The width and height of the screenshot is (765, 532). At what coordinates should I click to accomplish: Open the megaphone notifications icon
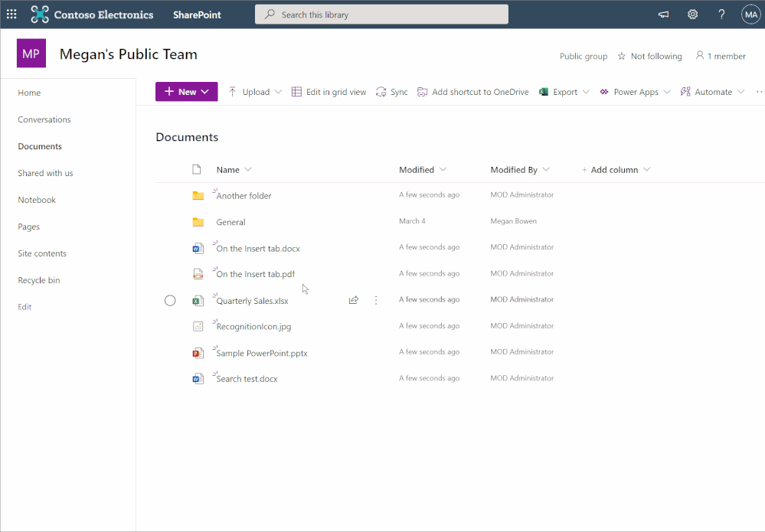click(663, 14)
